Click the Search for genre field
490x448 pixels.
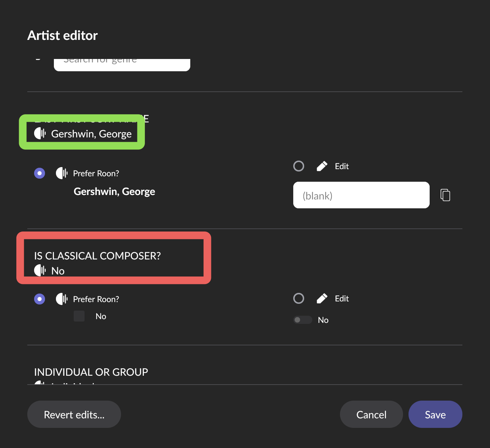click(x=122, y=65)
